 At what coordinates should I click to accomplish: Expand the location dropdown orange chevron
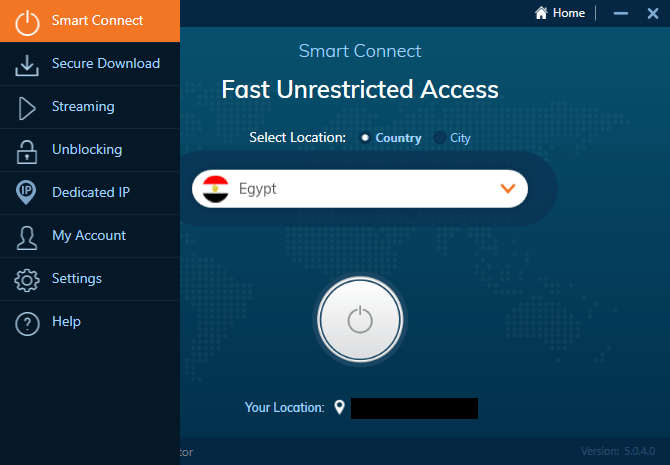[x=508, y=188]
